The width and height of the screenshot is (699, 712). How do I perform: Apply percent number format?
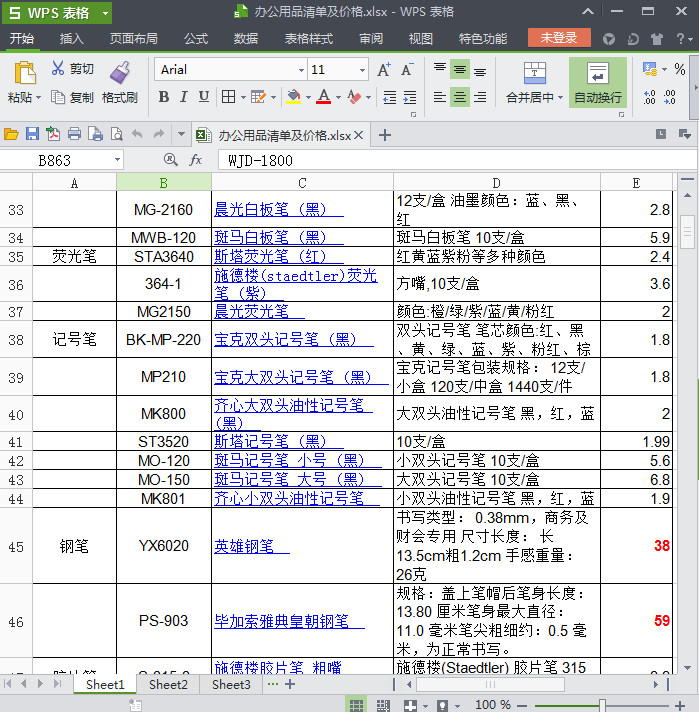coord(679,69)
